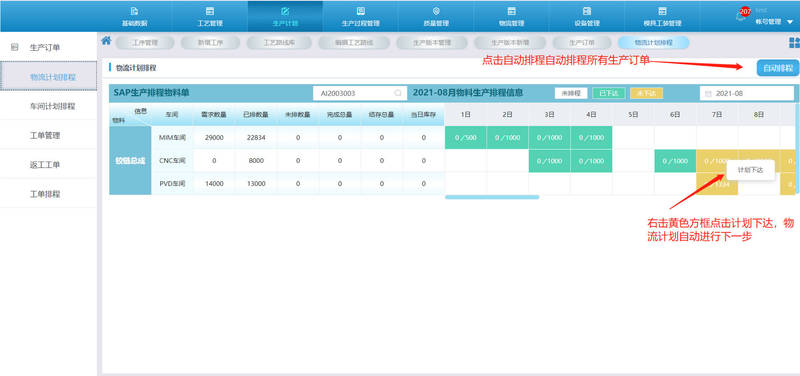Screen dimensions: 800x376
Task: Select 物流计划排程 in the sidebar
Action: 48,77
